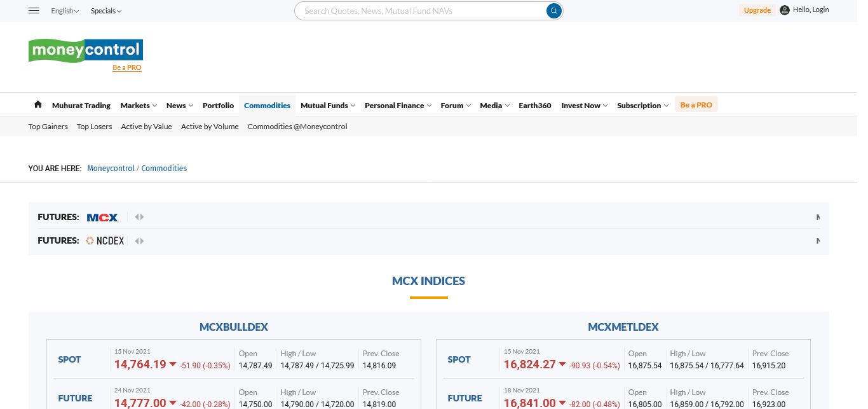This screenshot has width=868, height=409.
Task: Open the hamburger menu icon
Action: click(34, 11)
